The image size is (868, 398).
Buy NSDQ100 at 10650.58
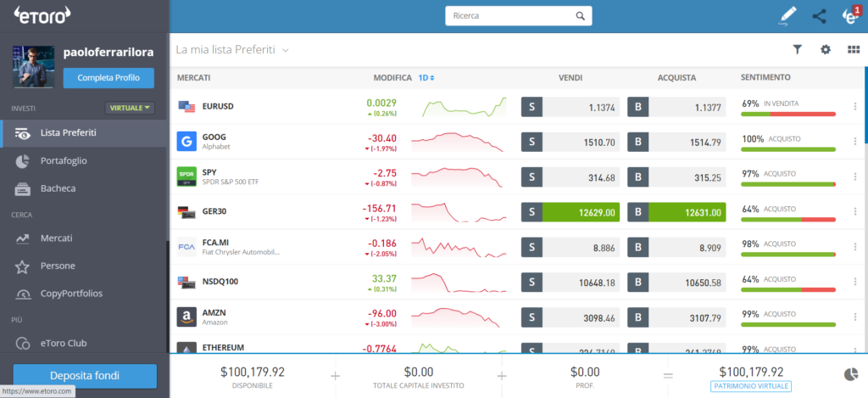676,282
